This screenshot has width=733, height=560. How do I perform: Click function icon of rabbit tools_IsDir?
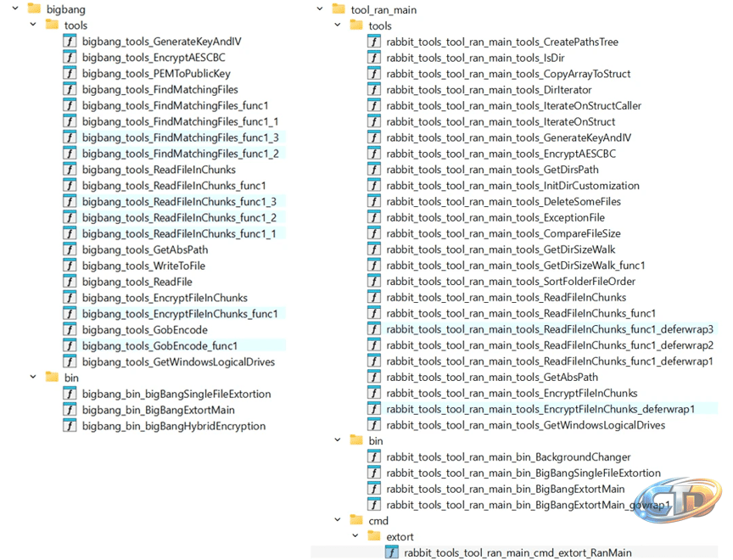374,58
